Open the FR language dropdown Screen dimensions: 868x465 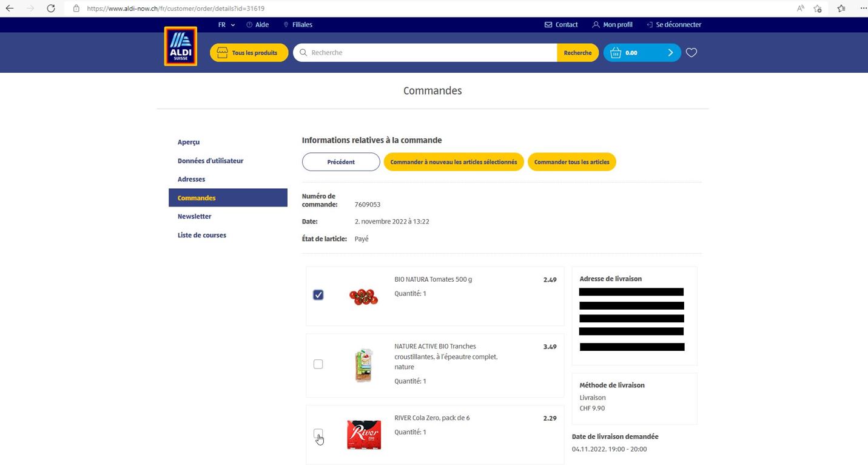coord(226,25)
